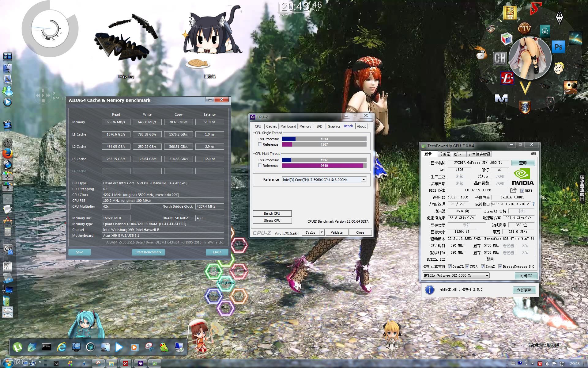Enable Multi Thread Reference checkbox in CPU-Z

click(x=260, y=166)
